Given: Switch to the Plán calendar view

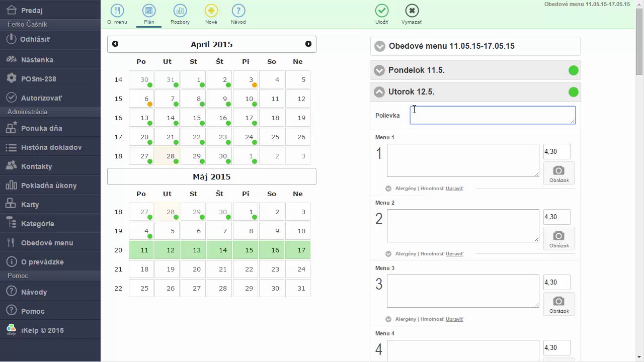Looking at the screenshot, I should point(148,14).
